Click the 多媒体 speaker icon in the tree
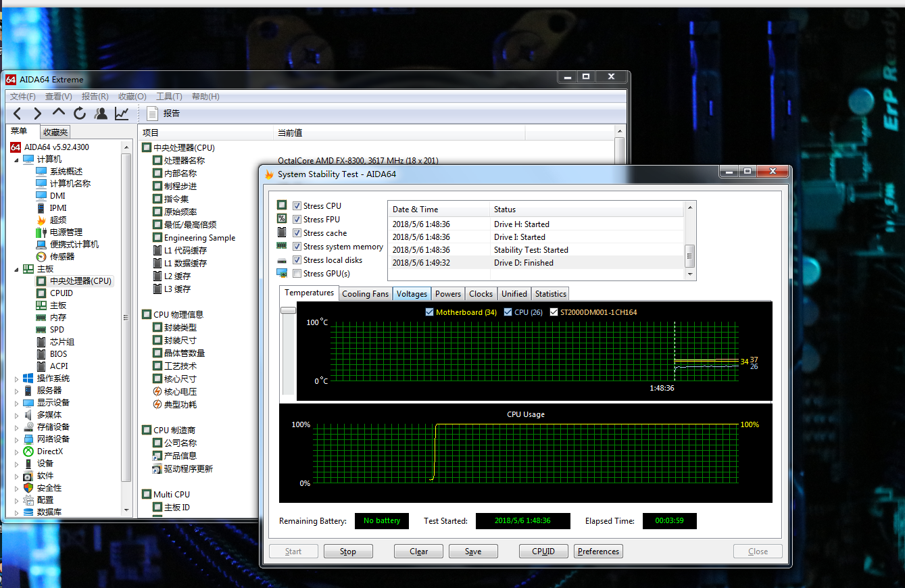This screenshot has width=905, height=588. click(x=28, y=415)
